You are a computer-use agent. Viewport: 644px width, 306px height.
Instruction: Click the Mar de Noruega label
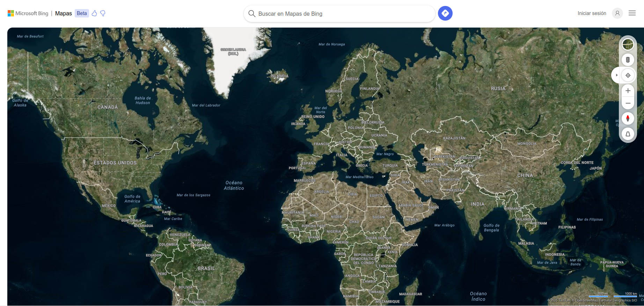point(332,44)
